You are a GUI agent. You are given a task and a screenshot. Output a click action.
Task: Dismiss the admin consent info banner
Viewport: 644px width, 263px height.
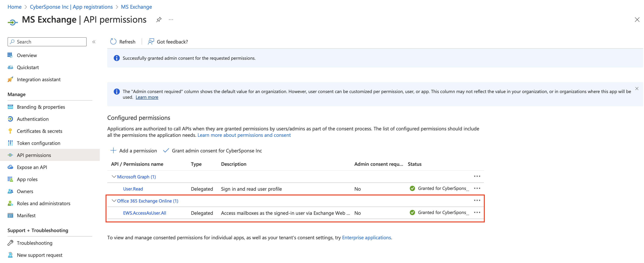(636, 89)
